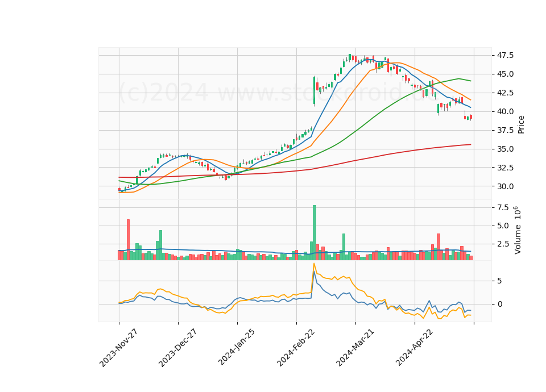546x392 pixels.
Task: Click the 32.5 price axis tick
Action: click(505, 168)
